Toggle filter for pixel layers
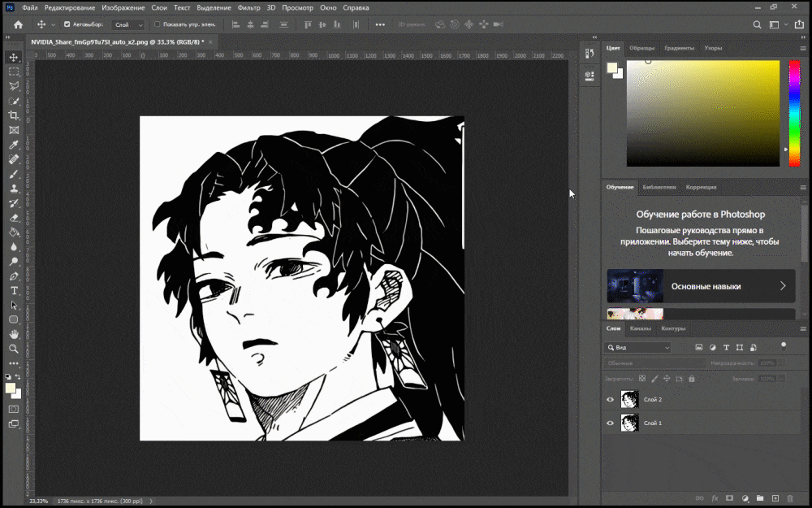The height and width of the screenshot is (508, 812). (x=698, y=347)
